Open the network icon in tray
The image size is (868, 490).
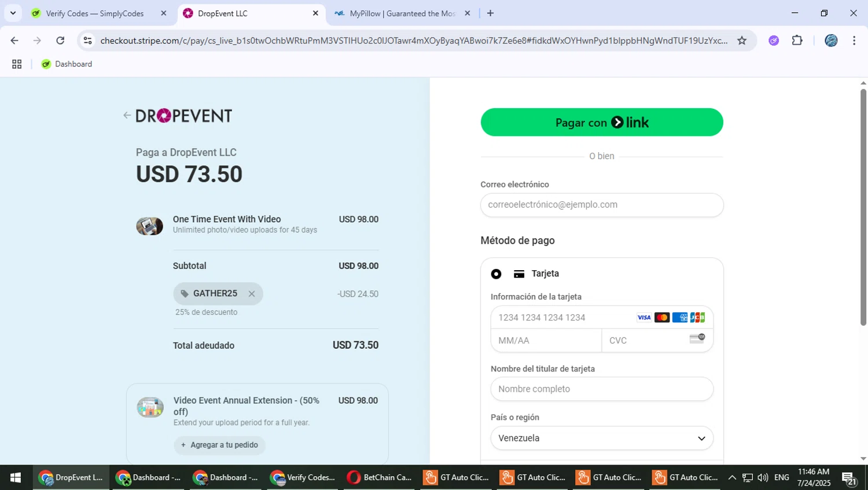(x=748, y=477)
